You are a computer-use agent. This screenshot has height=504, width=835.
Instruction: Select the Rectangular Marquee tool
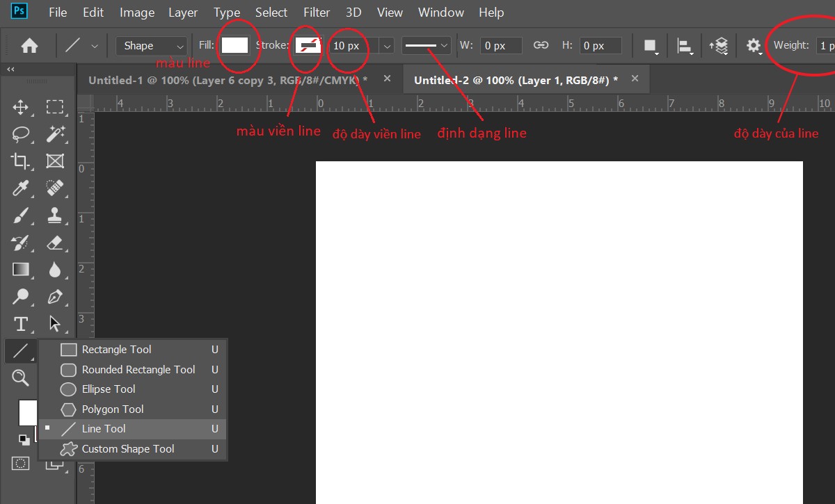pyautogui.click(x=56, y=107)
